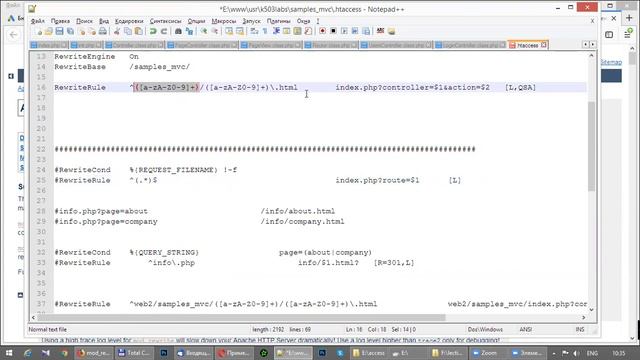Open the Find dialog with binoculars icon
The height and width of the screenshot is (360, 640).
pyautogui.click(x=178, y=31)
